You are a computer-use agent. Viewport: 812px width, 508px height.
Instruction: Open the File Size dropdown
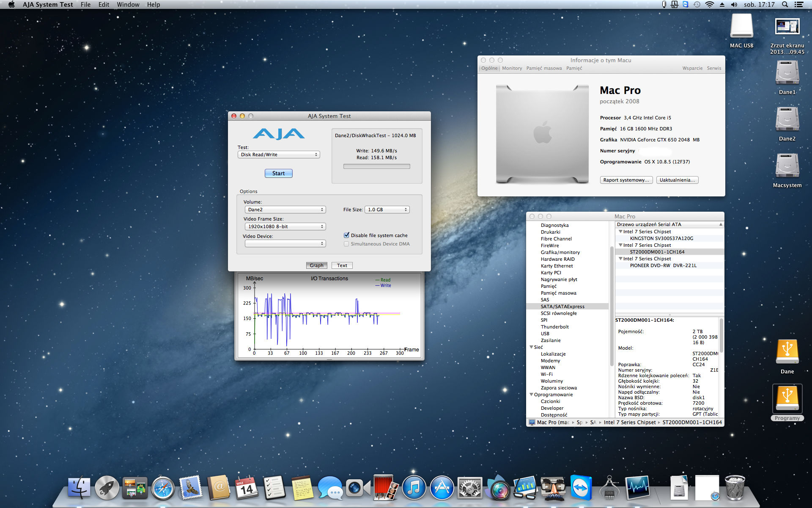tap(387, 210)
